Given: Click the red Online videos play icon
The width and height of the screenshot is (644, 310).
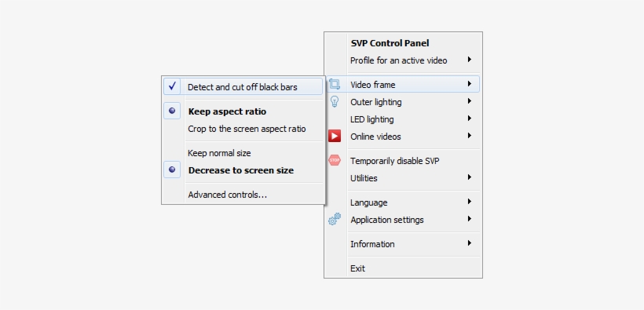Looking at the screenshot, I should tap(335, 136).
